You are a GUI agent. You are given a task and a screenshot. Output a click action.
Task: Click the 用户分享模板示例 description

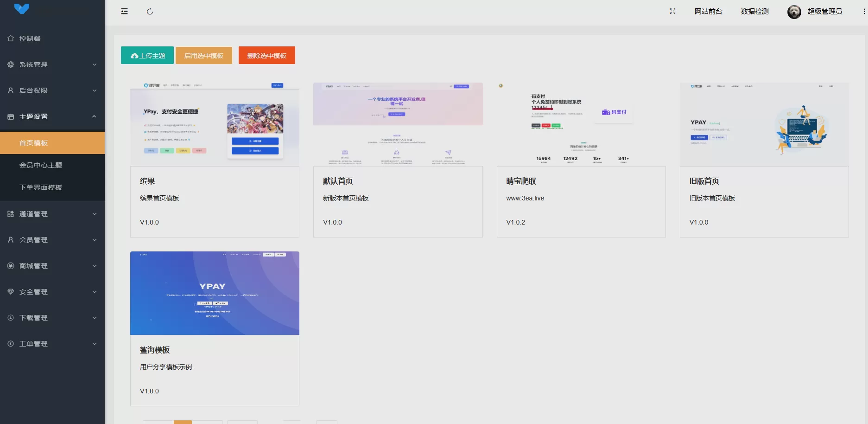(x=167, y=367)
